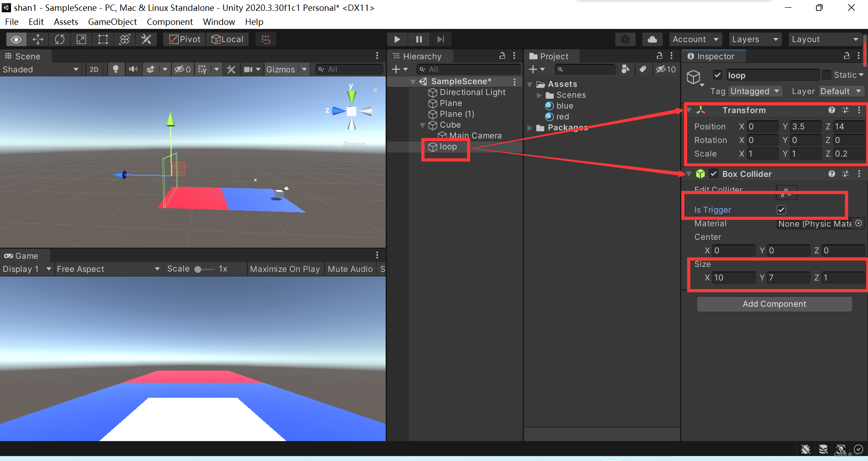Mute scene view audio icon

(133, 69)
